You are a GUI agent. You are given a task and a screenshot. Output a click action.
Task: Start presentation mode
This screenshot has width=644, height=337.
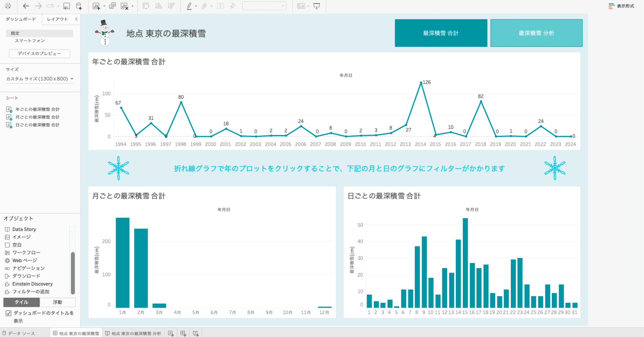tap(317, 6)
